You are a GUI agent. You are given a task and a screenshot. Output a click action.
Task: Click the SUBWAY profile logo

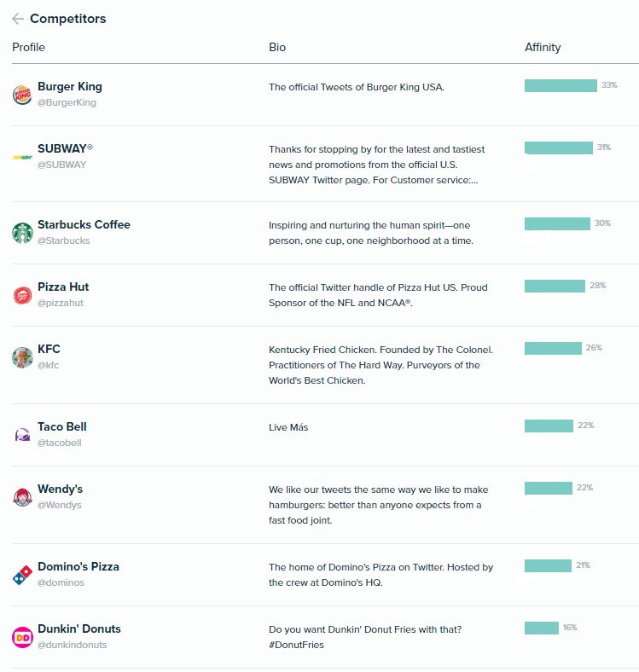pos(22,157)
